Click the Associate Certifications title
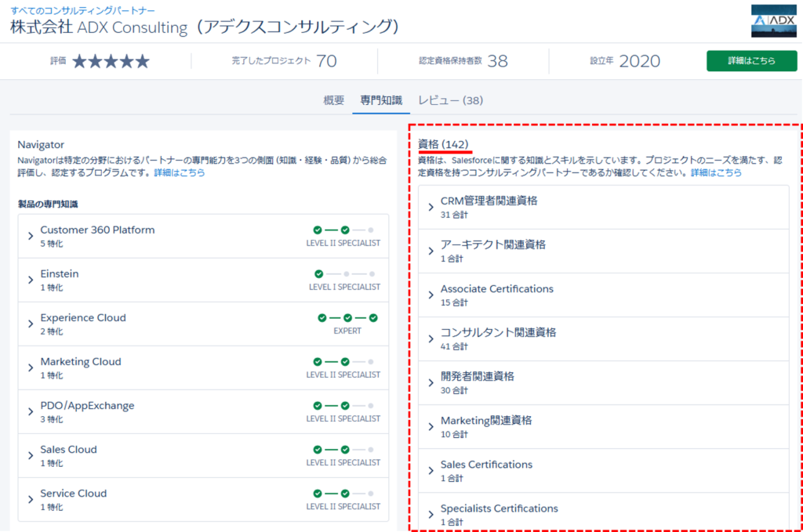Screen dimensions: 803x532 tap(496, 289)
